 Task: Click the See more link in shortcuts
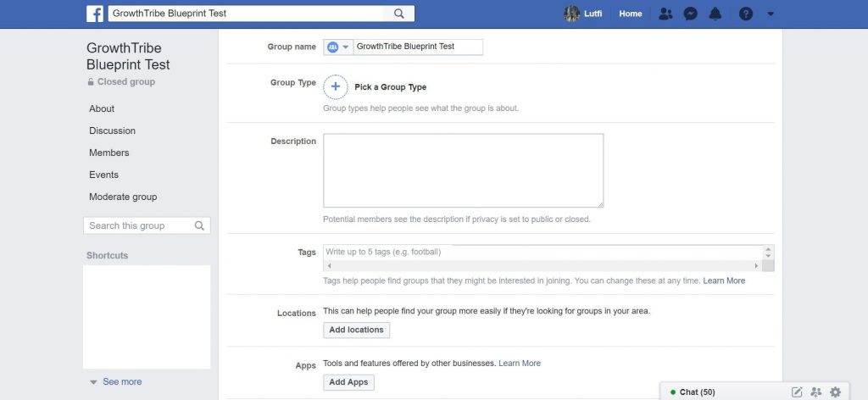coord(122,381)
